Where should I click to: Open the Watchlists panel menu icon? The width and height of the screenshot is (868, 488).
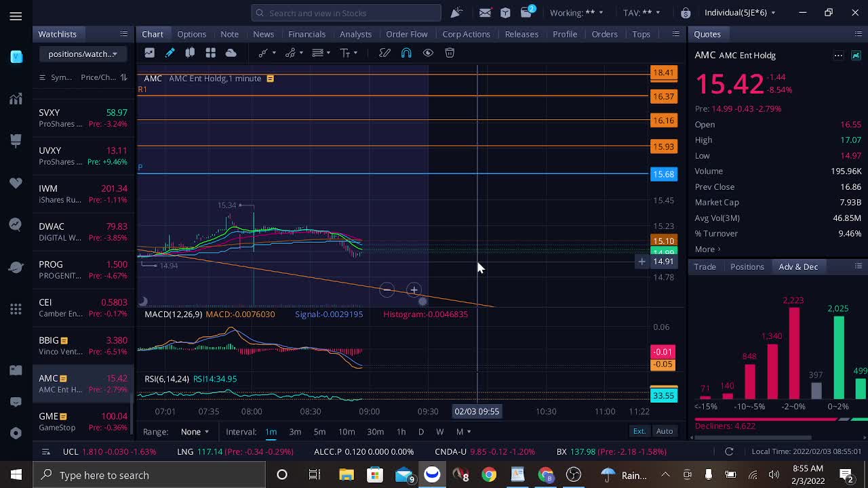click(x=123, y=34)
